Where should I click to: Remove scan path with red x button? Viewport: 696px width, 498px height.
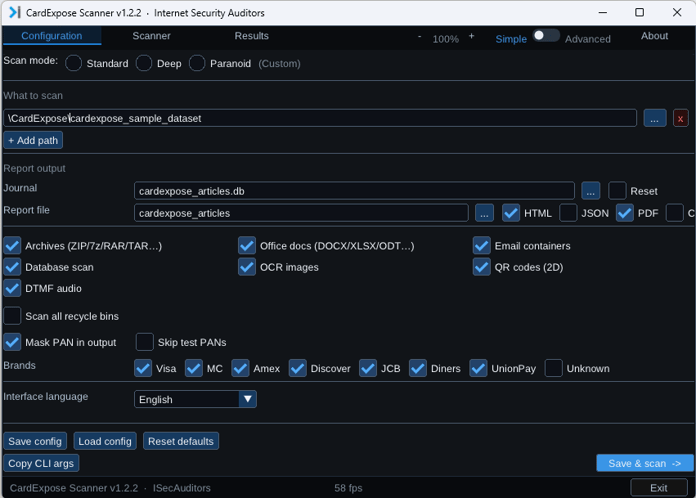680,119
